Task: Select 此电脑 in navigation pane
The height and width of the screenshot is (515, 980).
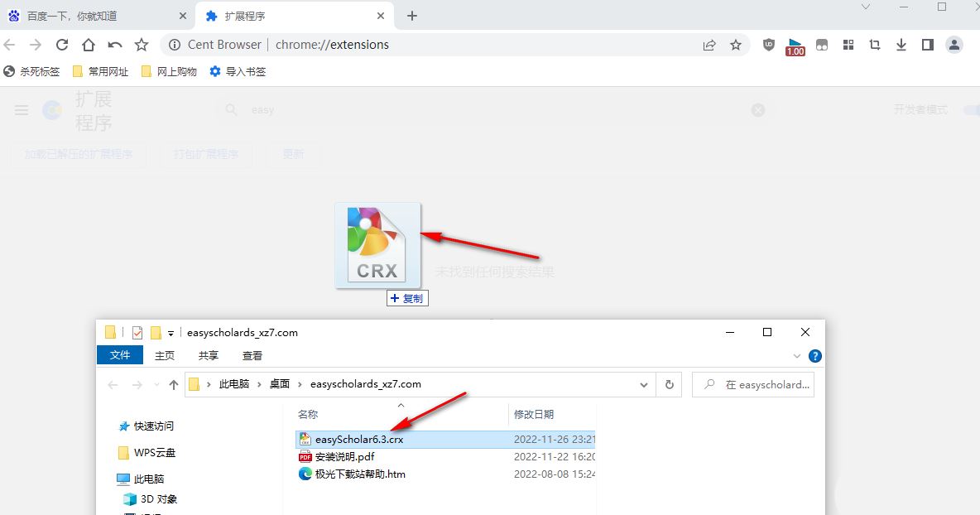Action: [141, 479]
